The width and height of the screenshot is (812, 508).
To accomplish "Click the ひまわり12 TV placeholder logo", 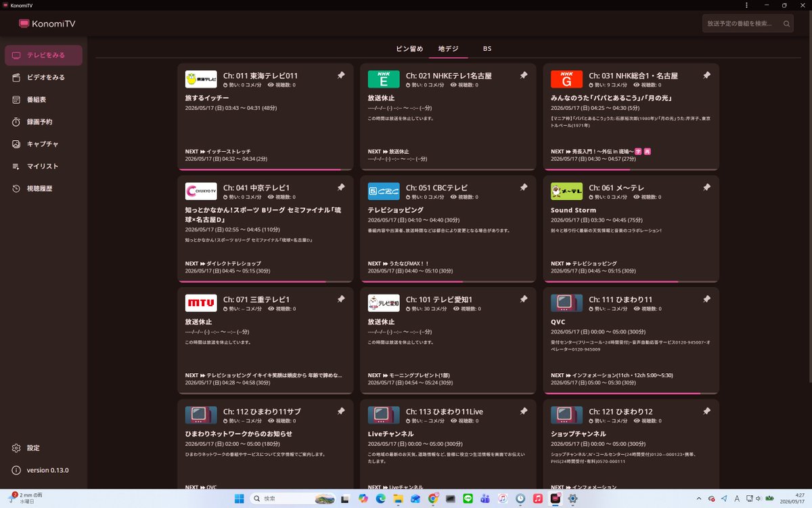I will (x=566, y=415).
